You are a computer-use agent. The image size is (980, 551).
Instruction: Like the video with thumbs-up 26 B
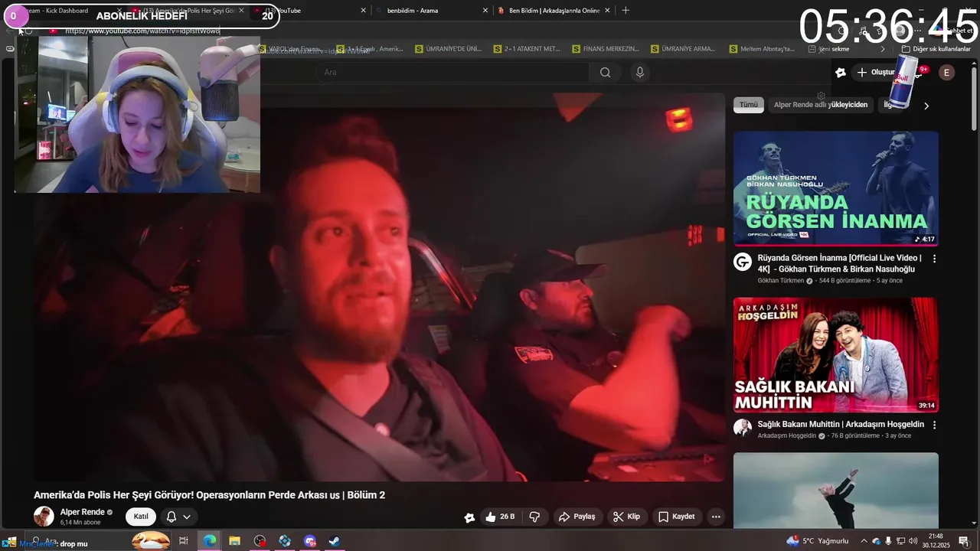click(x=500, y=517)
